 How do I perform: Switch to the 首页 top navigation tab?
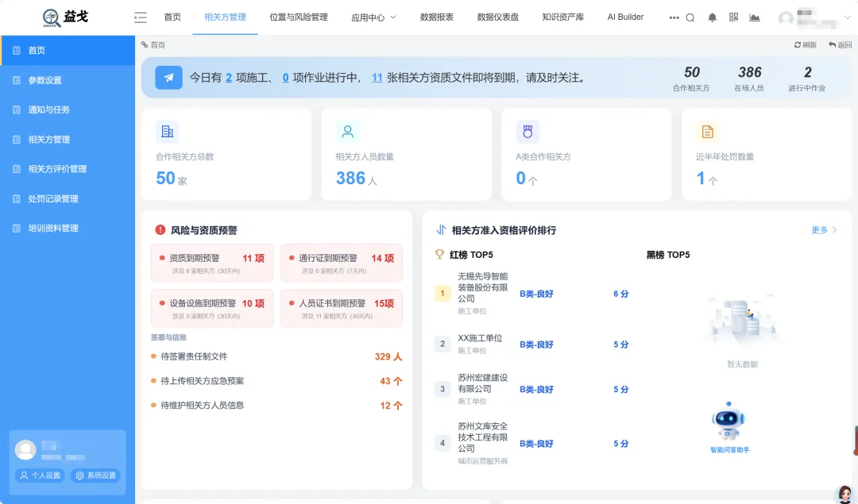172,17
